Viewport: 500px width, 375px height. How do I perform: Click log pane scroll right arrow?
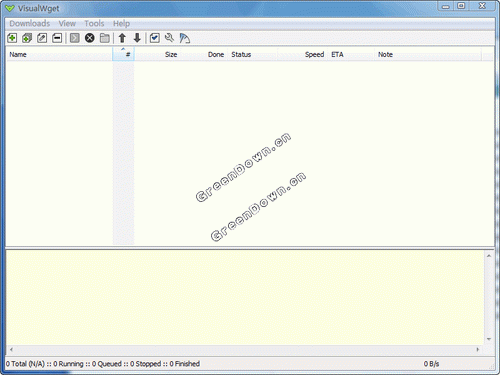point(478,349)
